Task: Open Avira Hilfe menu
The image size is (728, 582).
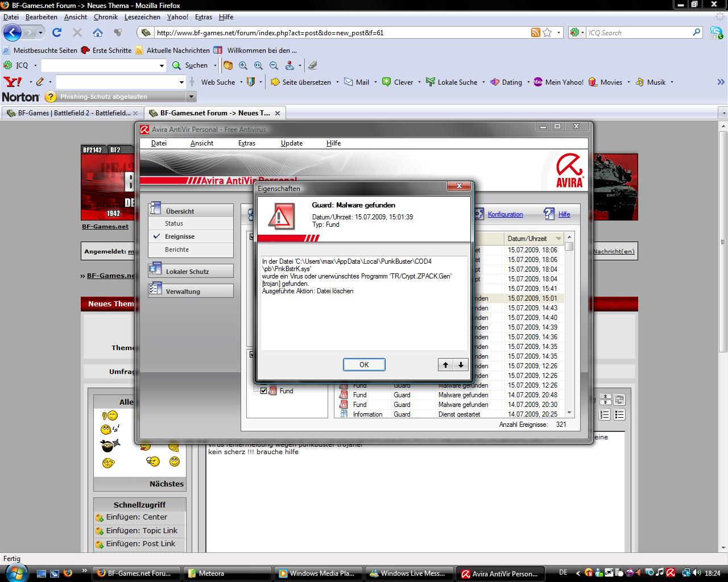Action: click(x=334, y=143)
